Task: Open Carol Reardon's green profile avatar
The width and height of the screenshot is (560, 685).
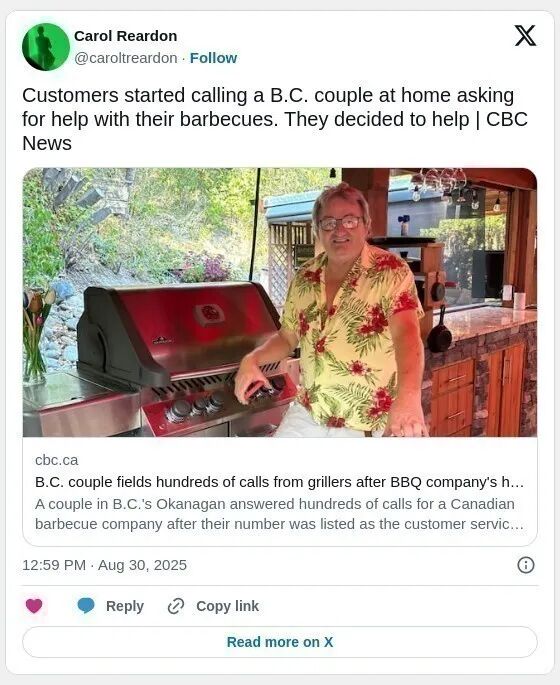Action: [x=46, y=47]
